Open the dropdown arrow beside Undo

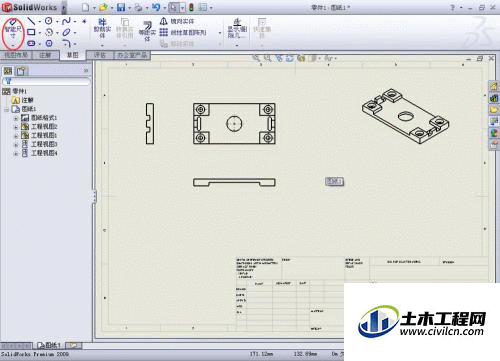[165, 7]
